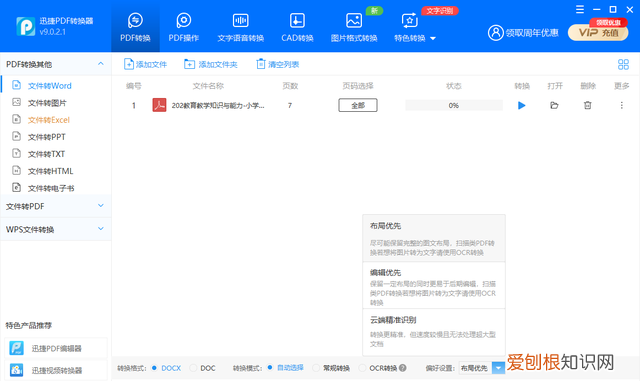
Task: Open the 偏好设置 dropdown arrow
Action: click(x=498, y=368)
